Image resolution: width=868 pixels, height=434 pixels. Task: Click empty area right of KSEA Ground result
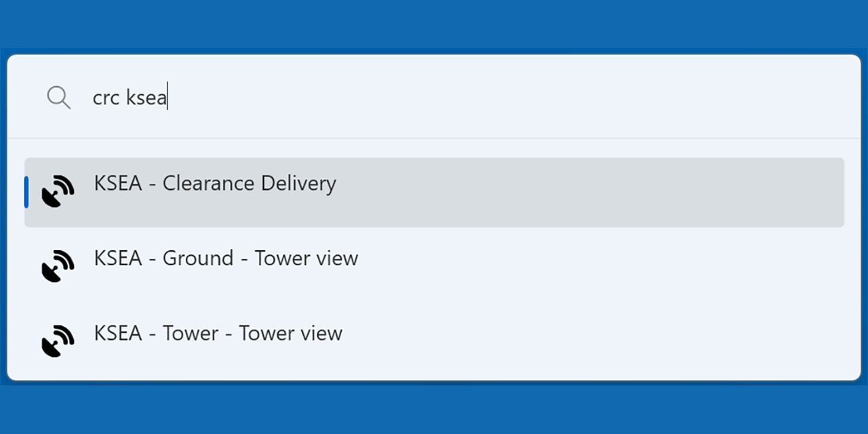point(576,267)
